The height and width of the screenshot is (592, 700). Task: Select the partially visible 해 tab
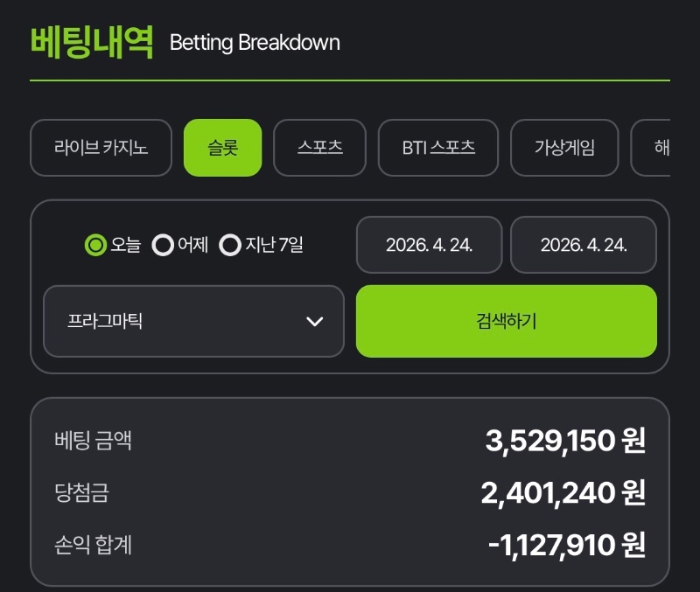click(656, 148)
